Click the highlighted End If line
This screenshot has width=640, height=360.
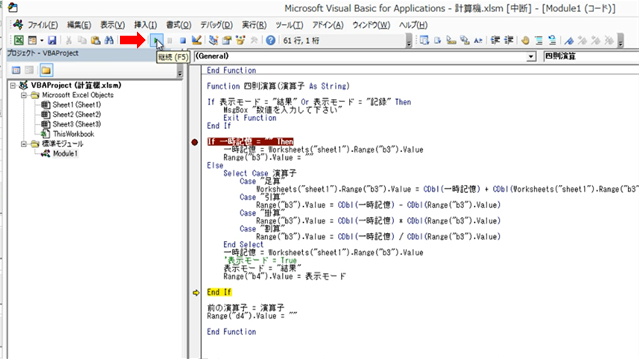pyautogui.click(x=219, y=292)
